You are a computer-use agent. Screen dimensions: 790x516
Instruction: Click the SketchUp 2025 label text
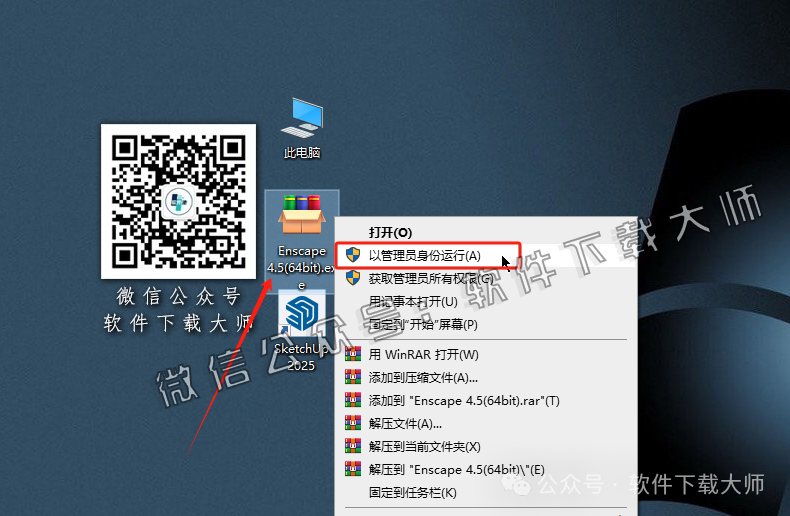coord(301,357)
